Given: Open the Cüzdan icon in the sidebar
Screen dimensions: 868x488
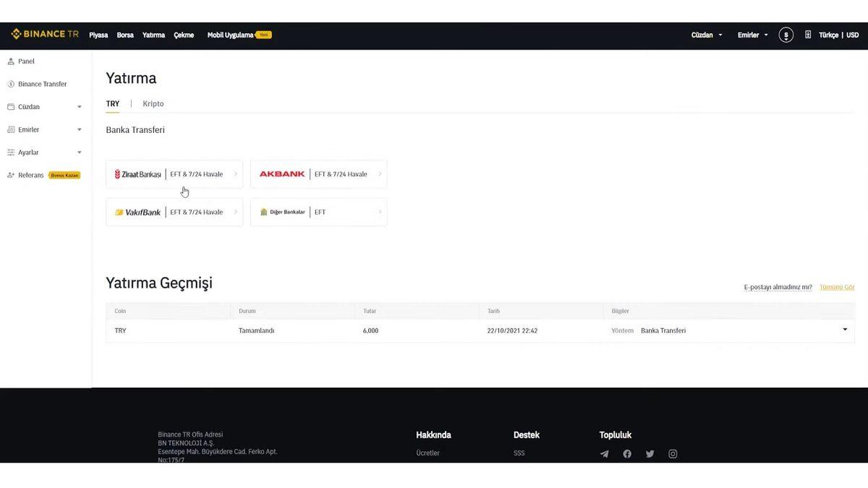Looking at the screenshot, I should [10, 106].
